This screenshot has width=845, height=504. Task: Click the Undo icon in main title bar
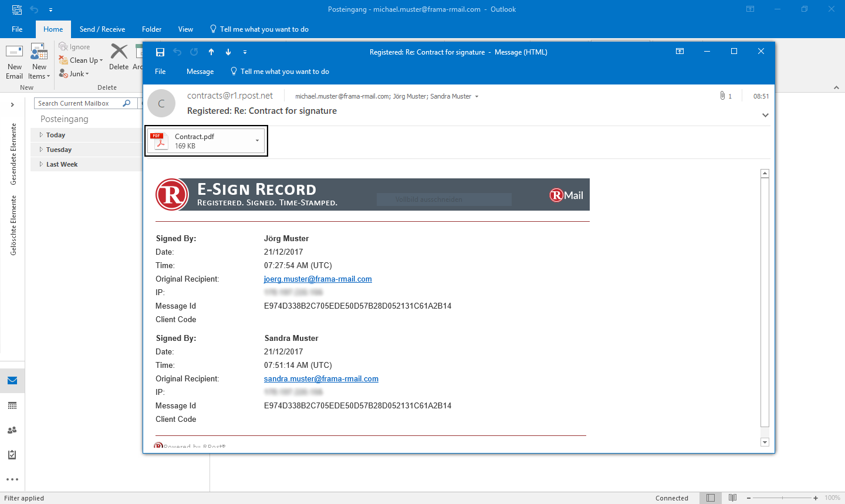[x=34, y=9]
